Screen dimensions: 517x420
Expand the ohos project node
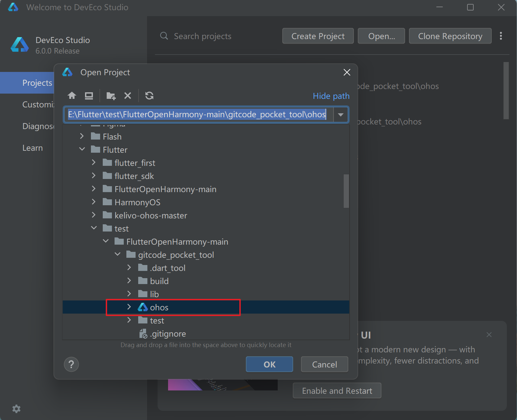coord(129,307)
